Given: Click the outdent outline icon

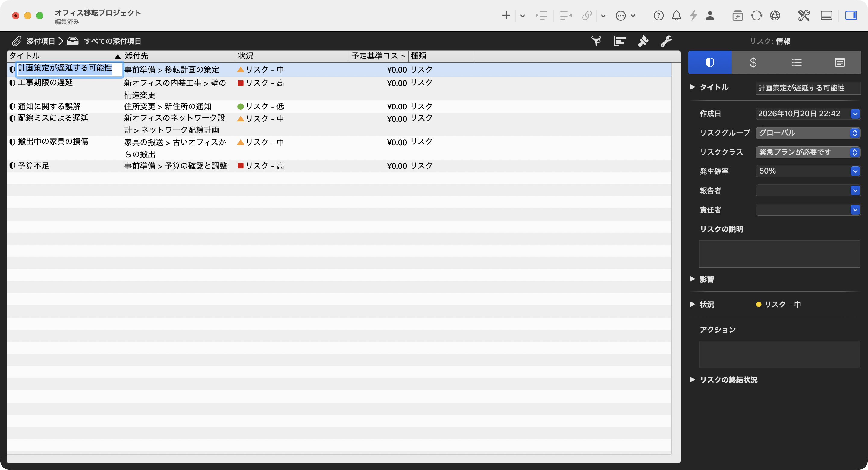Looking at the screenshot, I should click(566, 15).
